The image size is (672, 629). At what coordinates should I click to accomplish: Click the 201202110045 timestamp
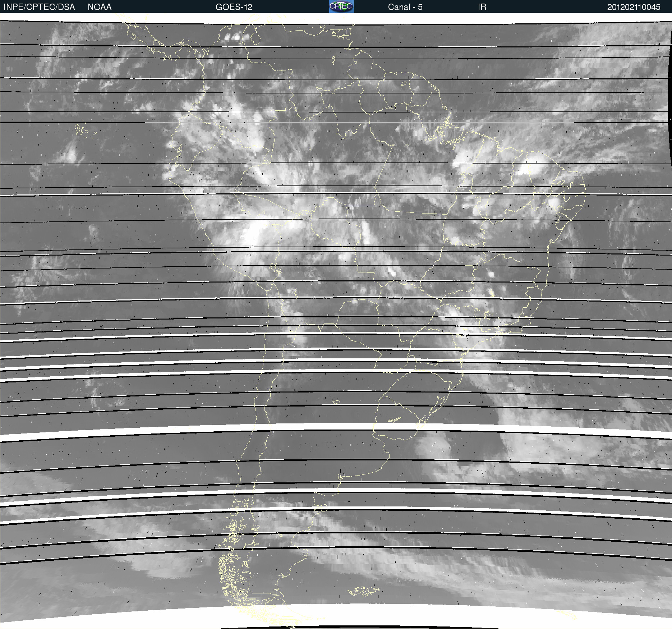[x=634, y=7]
